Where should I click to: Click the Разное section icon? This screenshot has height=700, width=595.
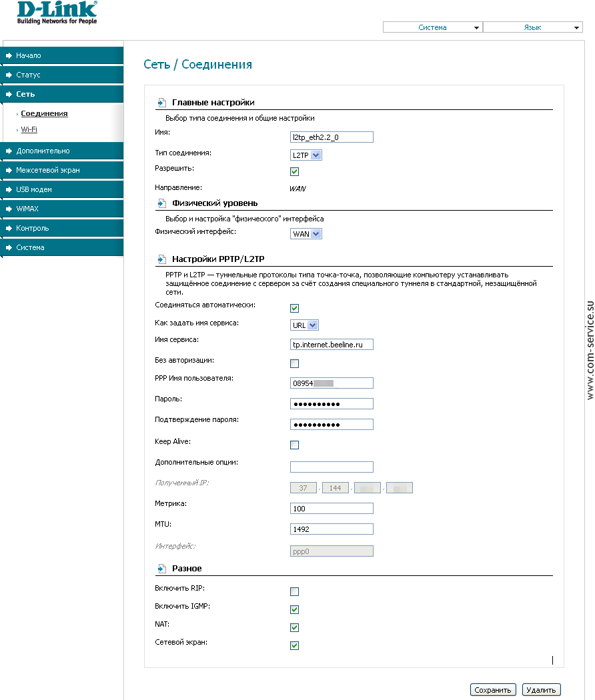tap(161, 569)
